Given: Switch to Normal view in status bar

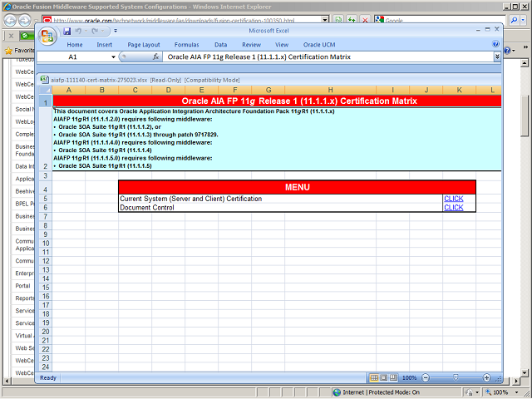Looking at the screenshot, I should click(374, 377).
